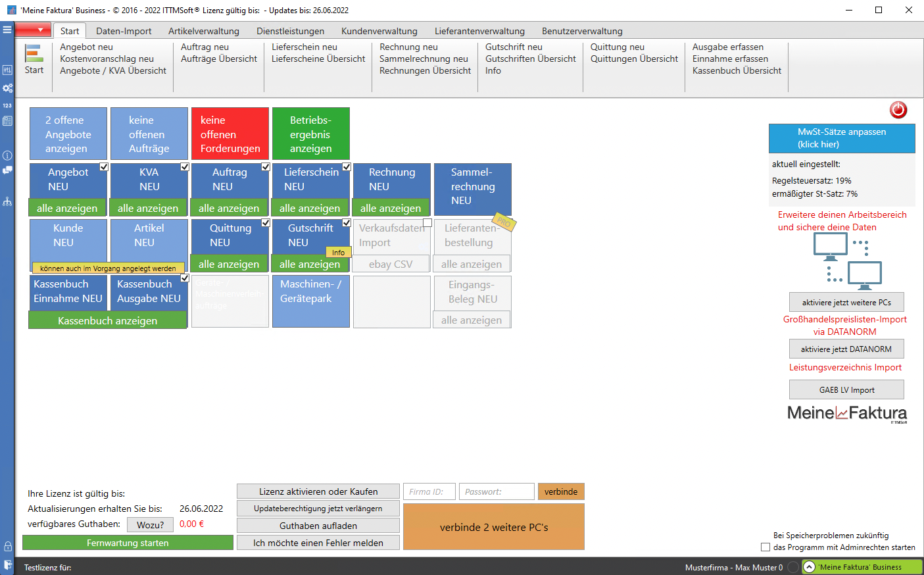Click Lizenz aktivieren oder Kaufen button

pos(318,491)
